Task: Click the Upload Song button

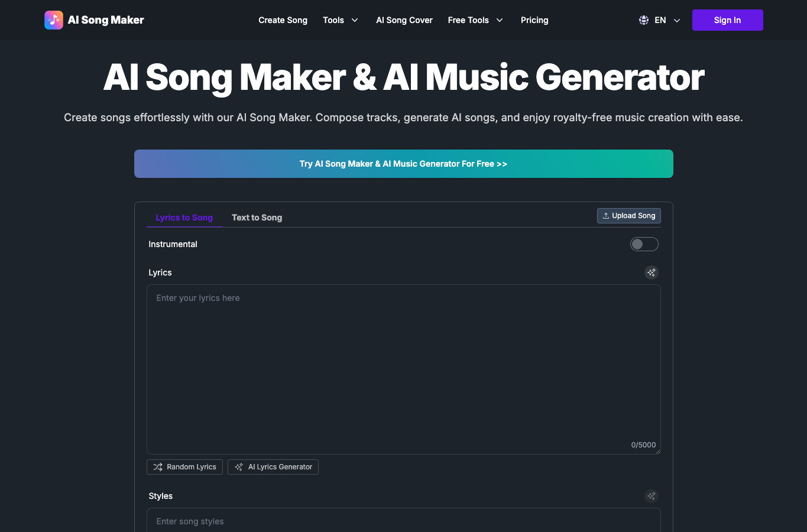Action: point(629,216)
